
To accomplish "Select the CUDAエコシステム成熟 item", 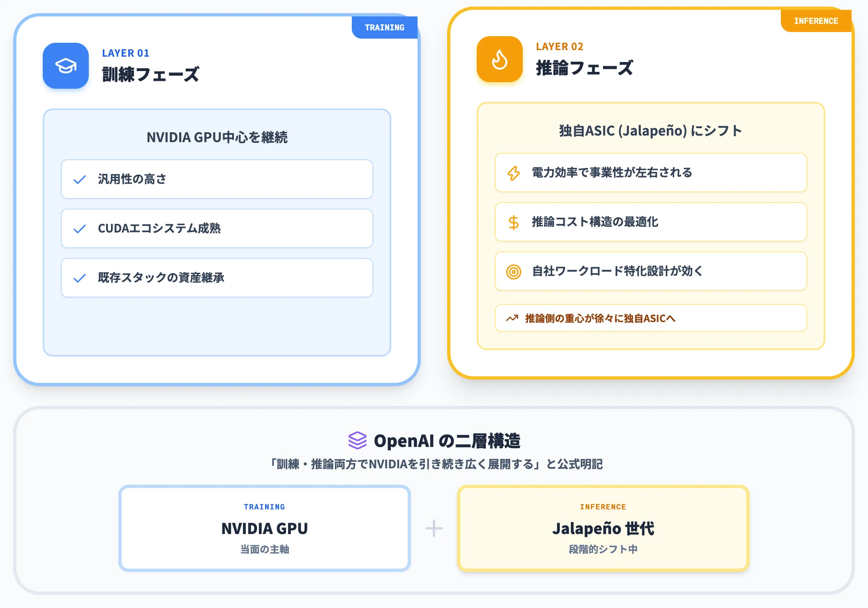I will (x=217, y=228).
